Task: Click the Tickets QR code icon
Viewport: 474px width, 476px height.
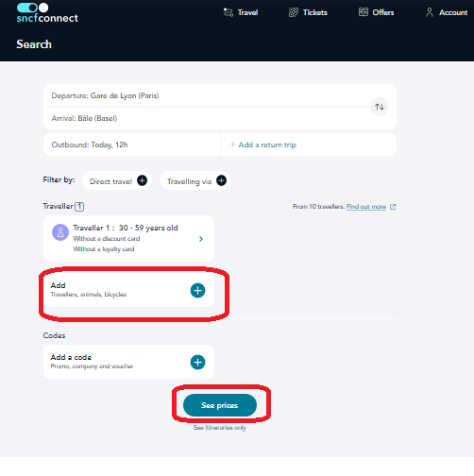Action: click(294, 12)
